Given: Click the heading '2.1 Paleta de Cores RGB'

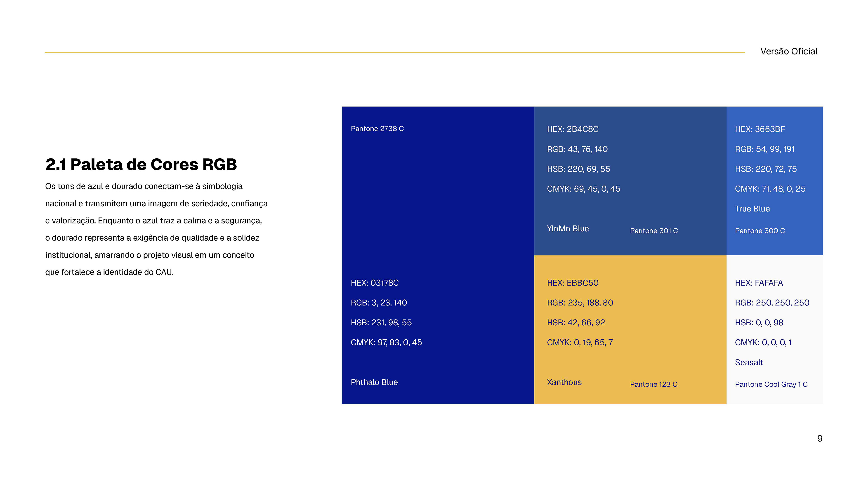Looking at the screenshot, I should pyautogui.click(x=141, y=165).
